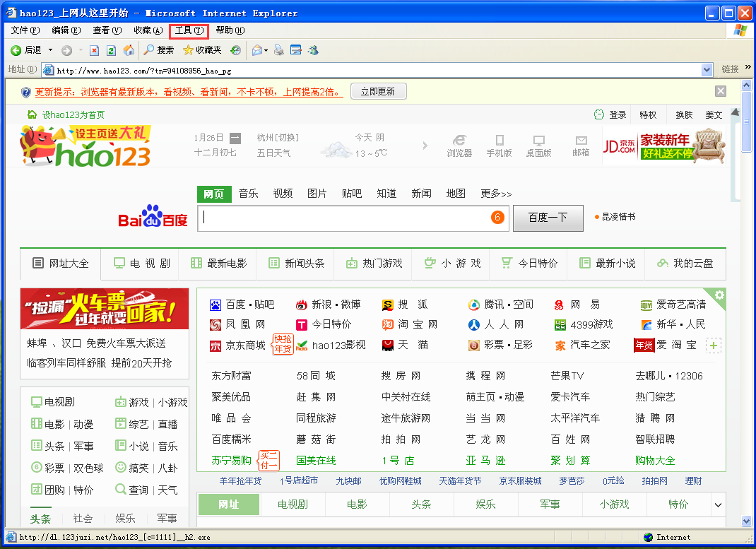Click the weather cloud icon
The width and height of the screenshot is (756, 549).
(x=336, y=148)
